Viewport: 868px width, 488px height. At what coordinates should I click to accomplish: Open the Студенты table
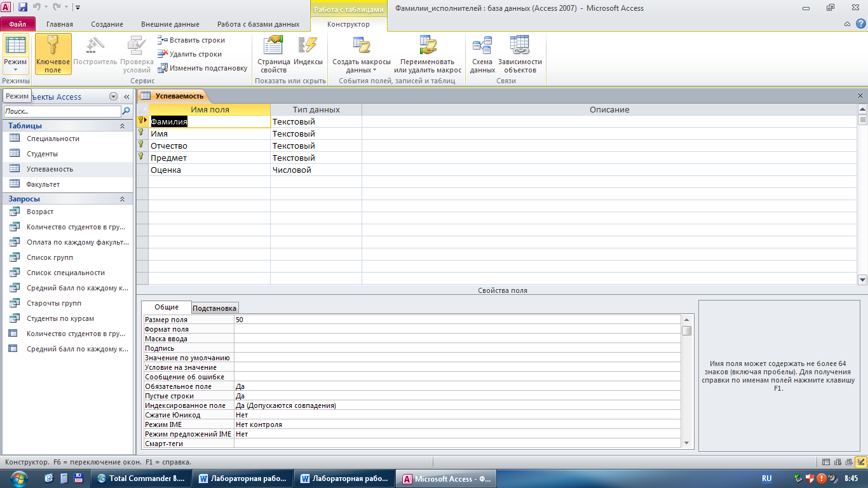(42, 154)
